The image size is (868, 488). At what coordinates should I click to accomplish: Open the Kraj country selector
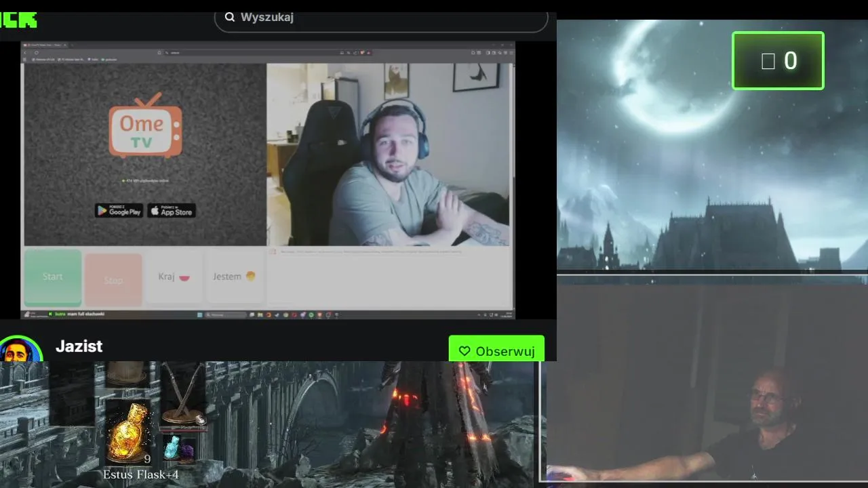174,277
